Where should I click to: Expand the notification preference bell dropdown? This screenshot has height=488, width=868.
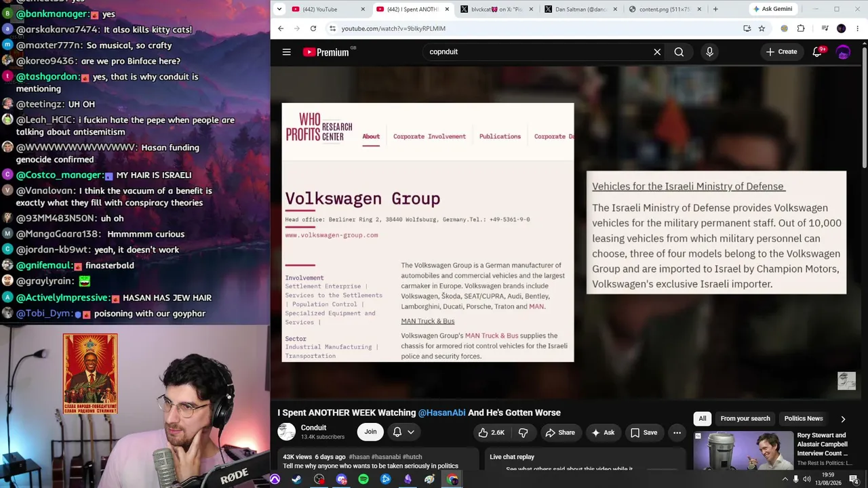click(x=403, y=432)
